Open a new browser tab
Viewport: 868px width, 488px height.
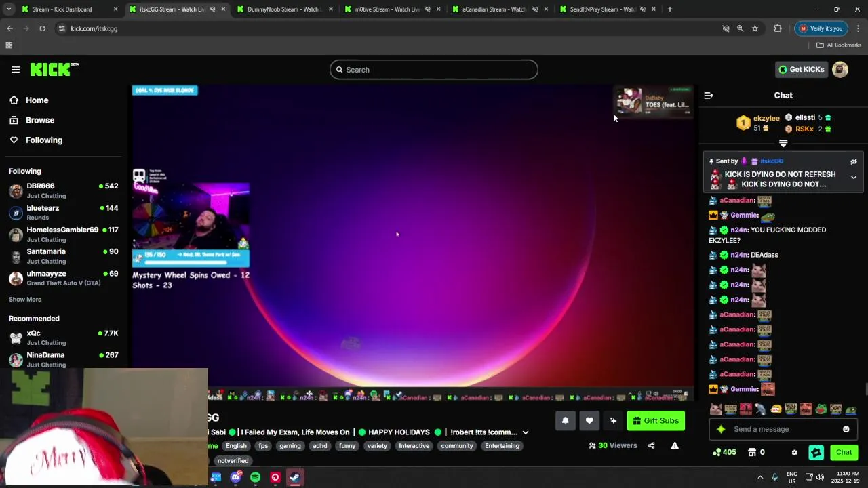click(x=670, y=9)
